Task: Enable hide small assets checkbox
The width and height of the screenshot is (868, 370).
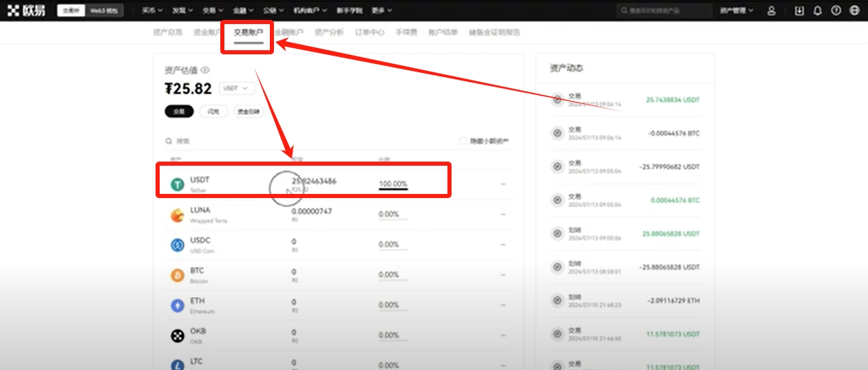Action: 463,141
